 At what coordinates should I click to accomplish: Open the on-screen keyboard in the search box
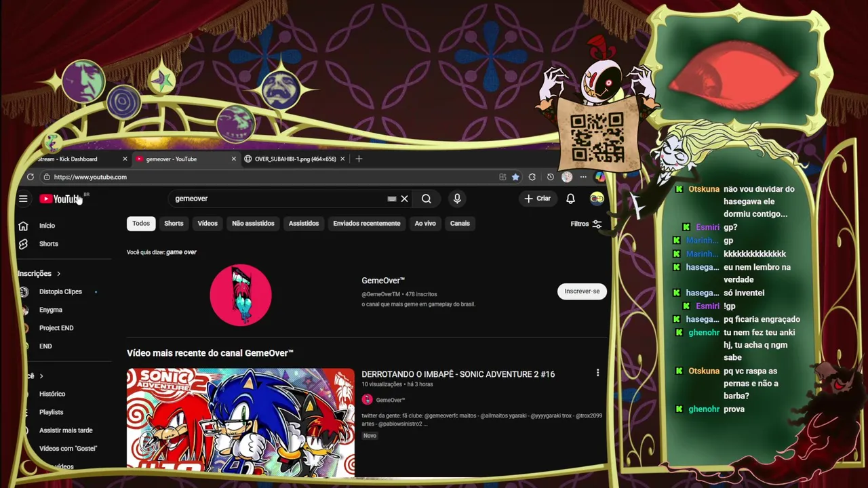pyautogui.click(x=391, y=199)
